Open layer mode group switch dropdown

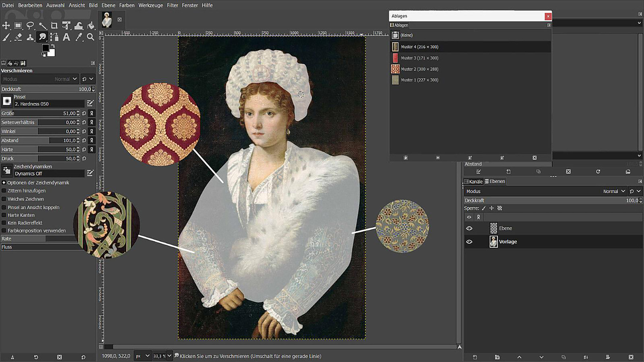(635, 191)
